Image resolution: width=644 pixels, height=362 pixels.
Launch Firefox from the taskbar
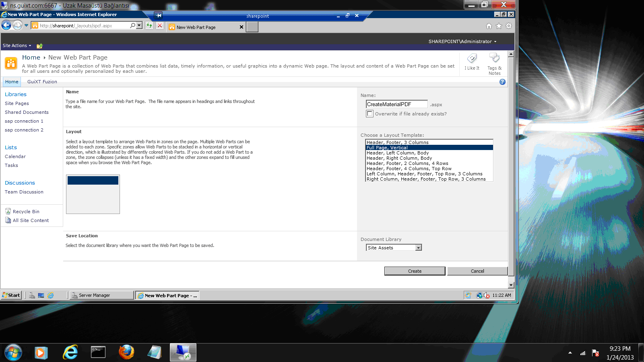(126, 352)
